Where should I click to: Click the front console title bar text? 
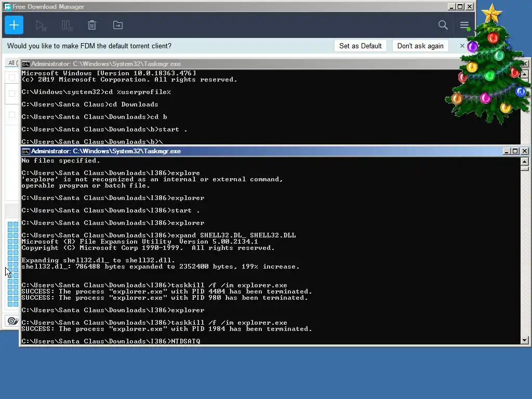tap(106, 151)
